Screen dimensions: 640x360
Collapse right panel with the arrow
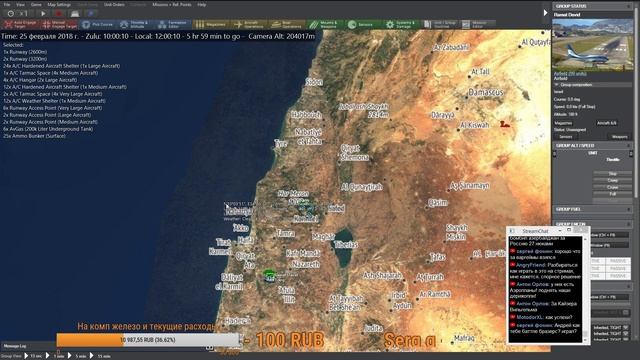[545, 13]
